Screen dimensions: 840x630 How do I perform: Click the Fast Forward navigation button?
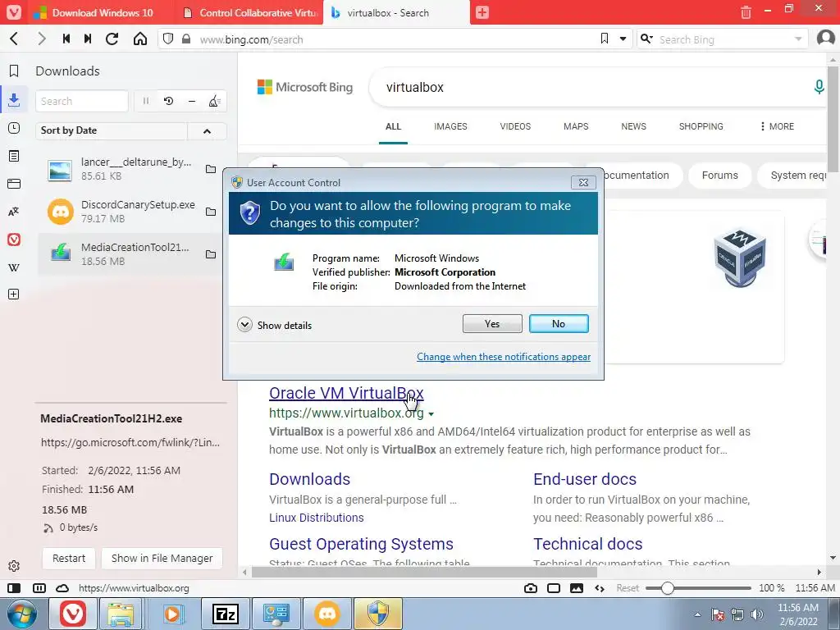coord(88,39)
